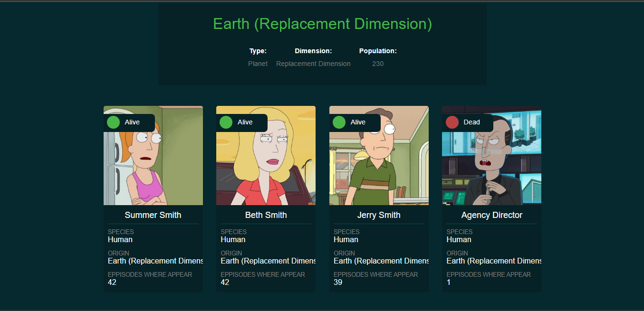This screenshot has width=644, height=311.
Task: Click SPECIES label on Summer Smith card
Action: click(121, 232)
